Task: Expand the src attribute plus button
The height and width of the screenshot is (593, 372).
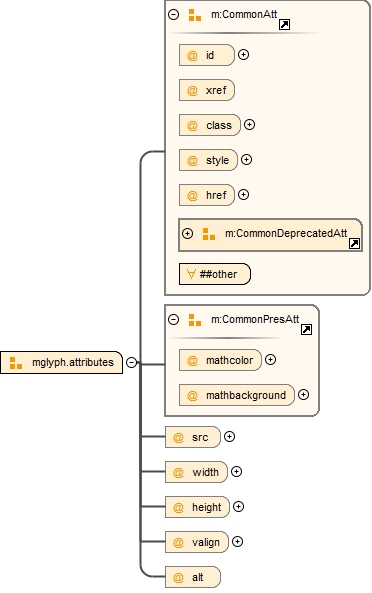Action: click(229, 437)
